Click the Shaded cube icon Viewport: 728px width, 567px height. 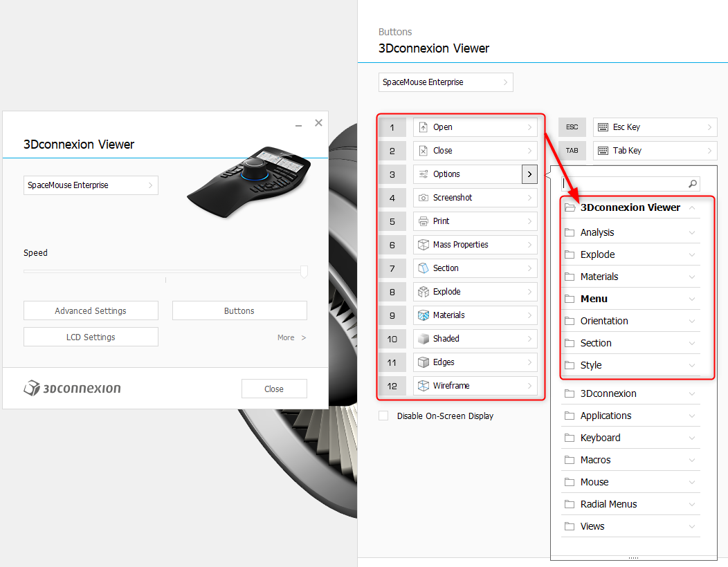pyautogui.click(x=423, y=339)
